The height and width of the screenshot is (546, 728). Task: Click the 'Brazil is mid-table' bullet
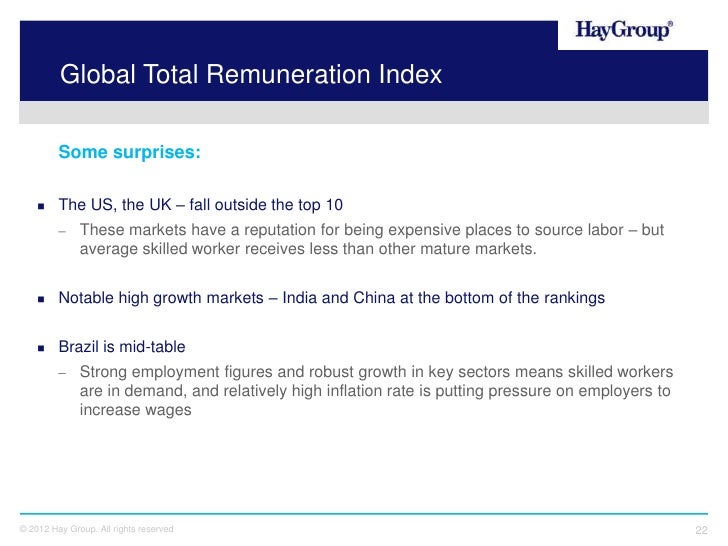pos(122,347)
